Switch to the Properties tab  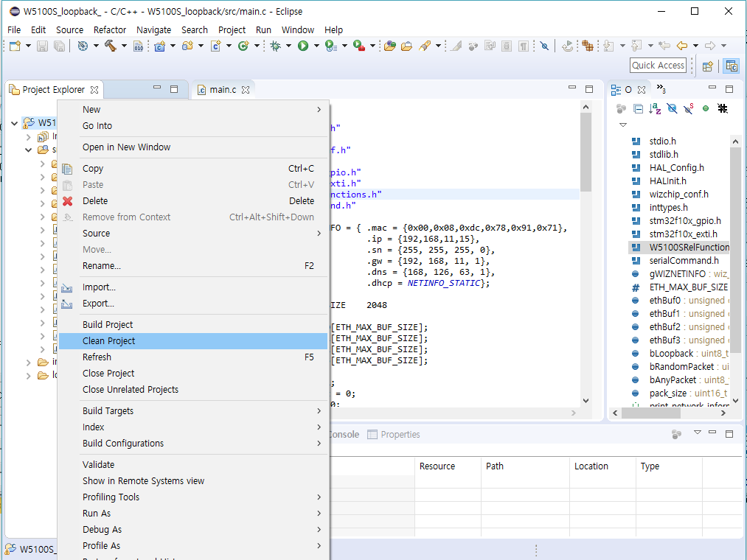click(394, 434)
